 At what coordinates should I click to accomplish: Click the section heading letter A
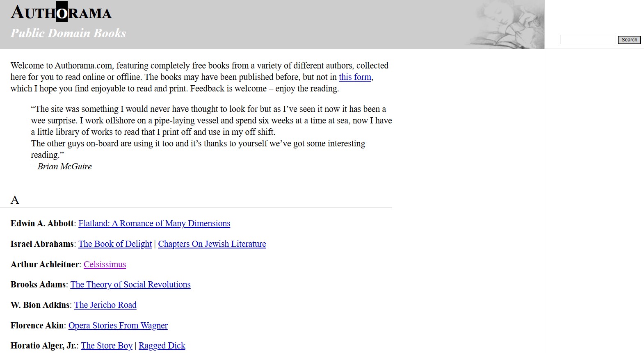pyautogui.click(x=15, y=200)
